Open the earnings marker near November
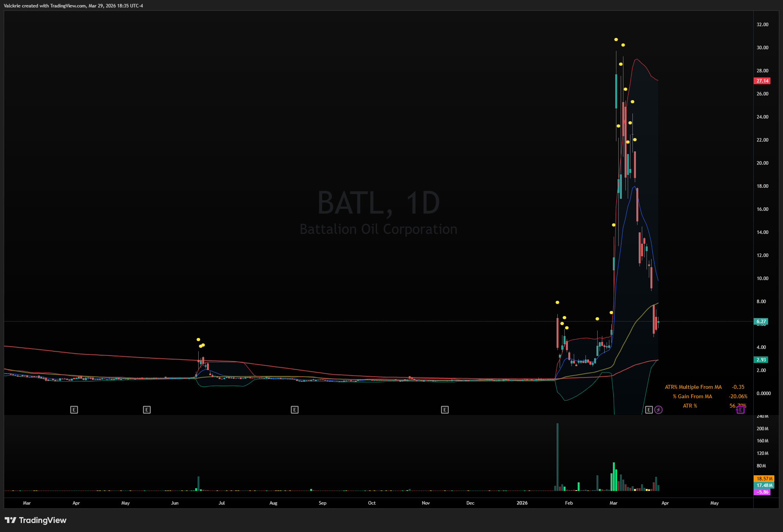 [x=445, y=410]
